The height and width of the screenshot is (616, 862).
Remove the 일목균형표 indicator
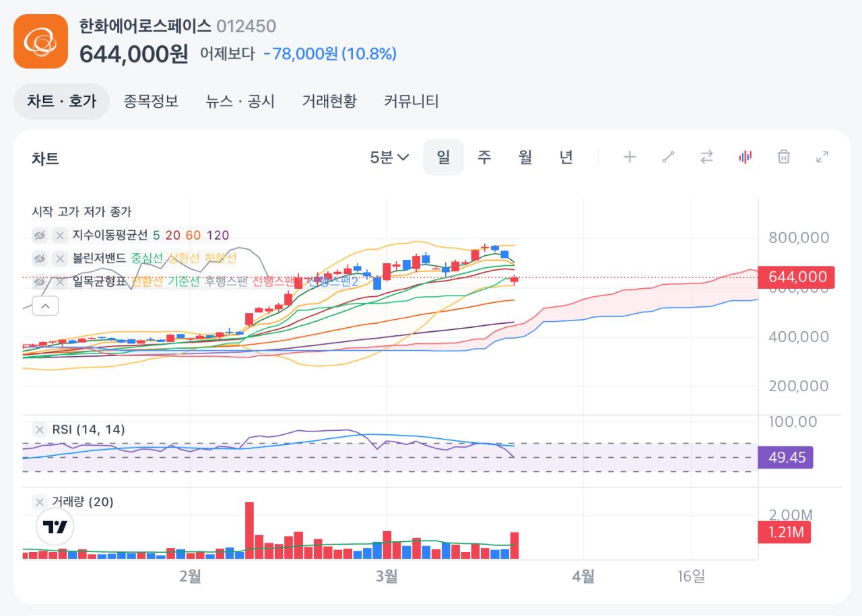60,282
